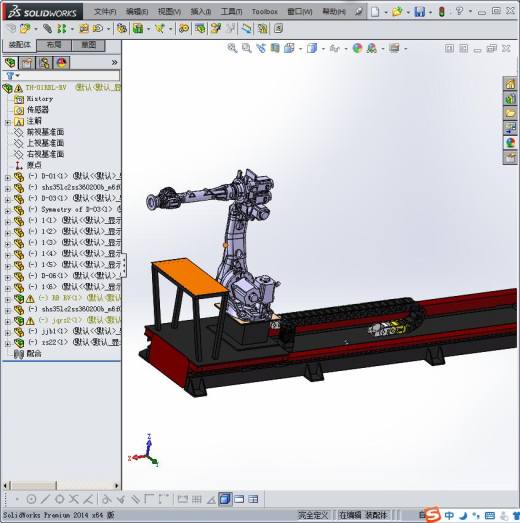Select 前视基准面 plane in tree

(45, 132)
